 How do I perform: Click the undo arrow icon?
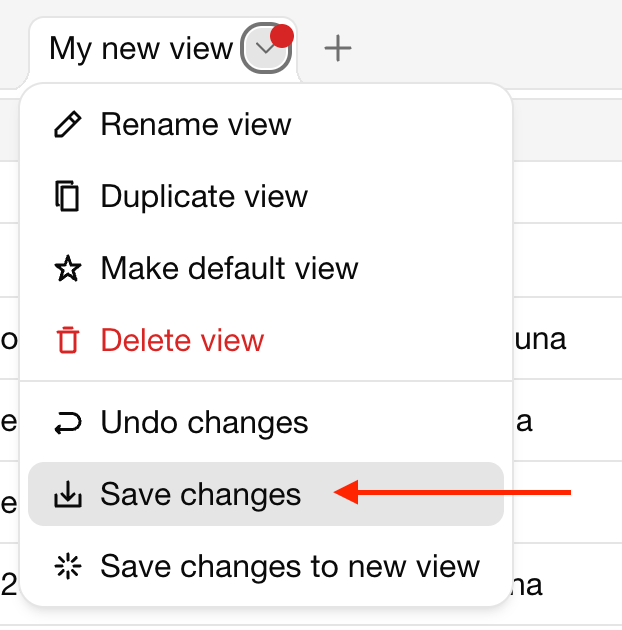68,423
